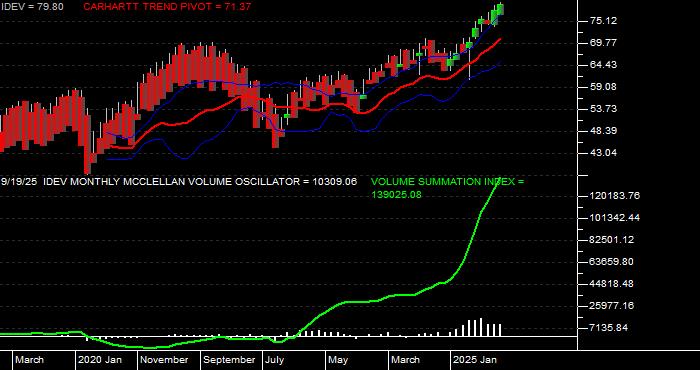This screenshot has height=370, width=700.
Task: Click the 9/19/25 date label
Action: 19,182
